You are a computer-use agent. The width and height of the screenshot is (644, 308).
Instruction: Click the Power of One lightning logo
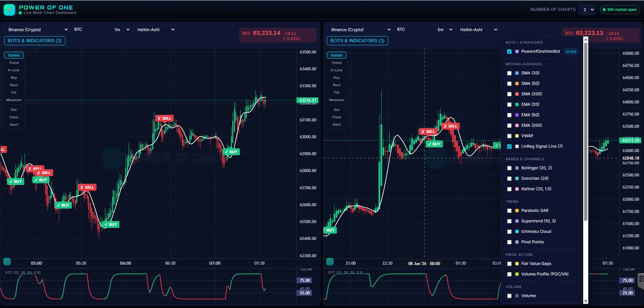9,10
